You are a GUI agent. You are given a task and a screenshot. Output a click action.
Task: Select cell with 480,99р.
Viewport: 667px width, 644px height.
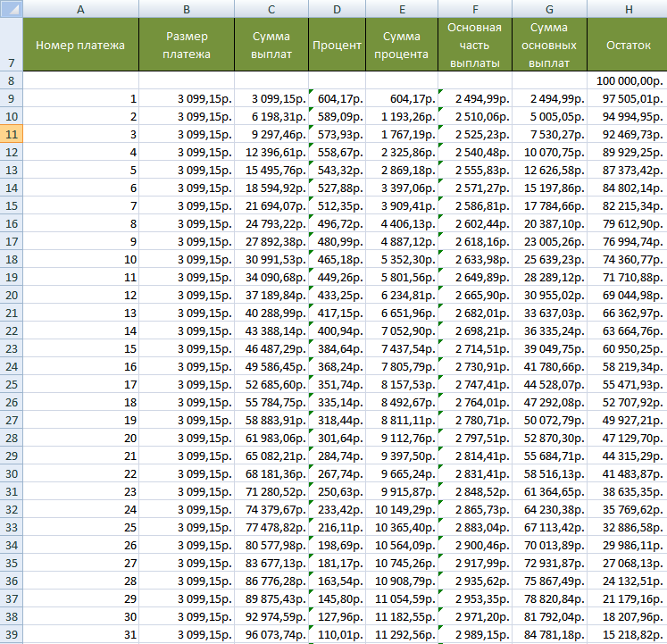pyautogui.click(x=337, y=241)
